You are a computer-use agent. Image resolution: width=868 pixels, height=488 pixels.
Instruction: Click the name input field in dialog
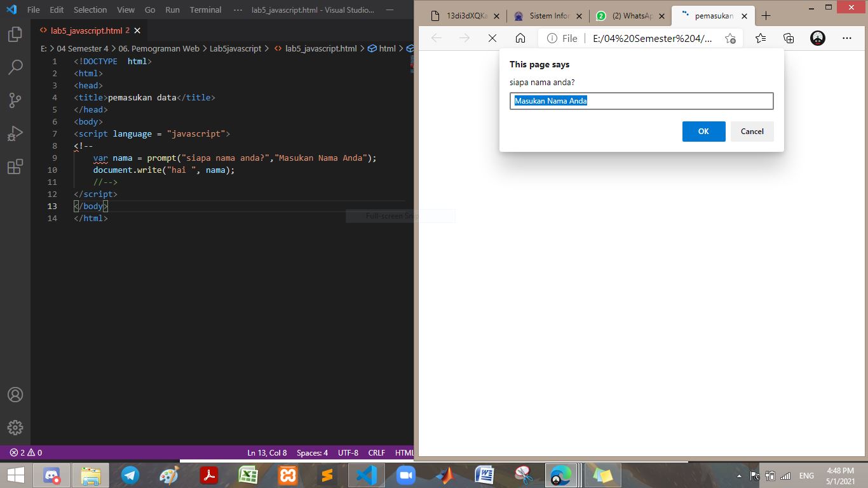point(641,101)
